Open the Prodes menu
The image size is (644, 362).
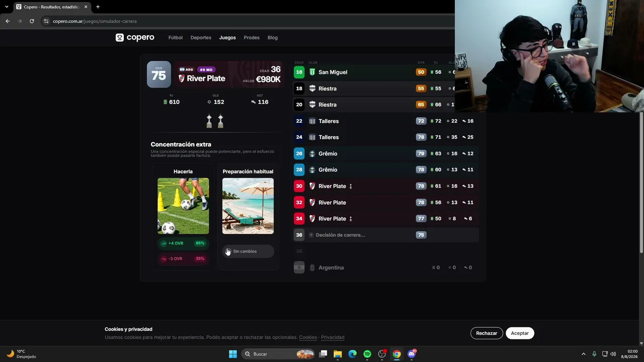[x=252, y=38]
